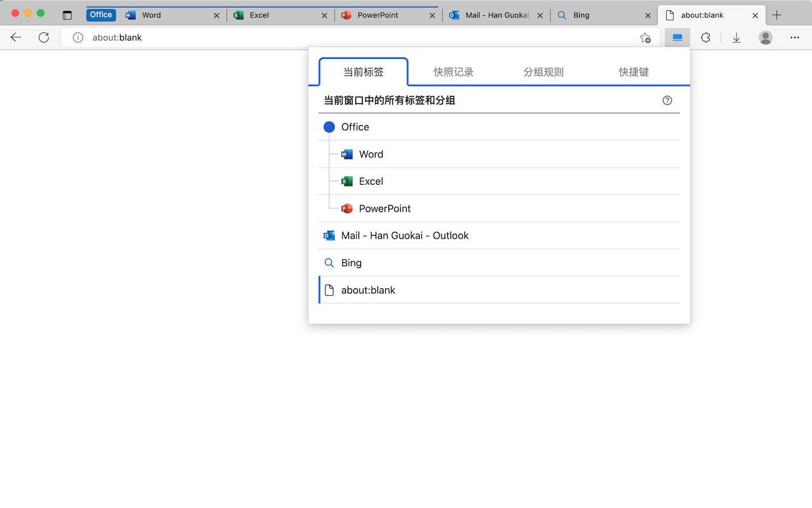Click the PowerPoint icon in popup list

point(347,208)
